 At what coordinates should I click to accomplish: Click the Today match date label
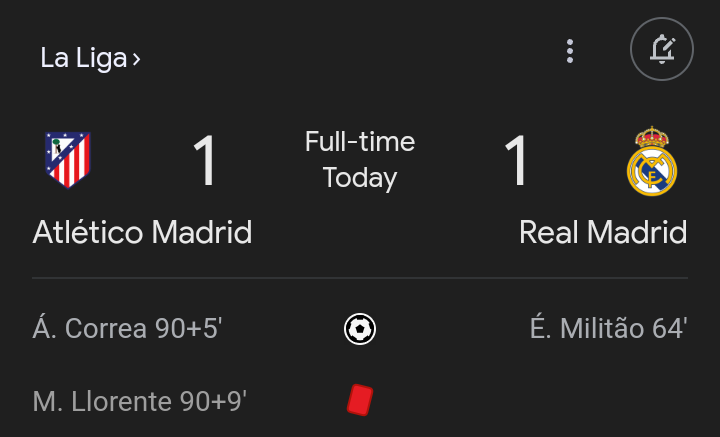(360, 178)
